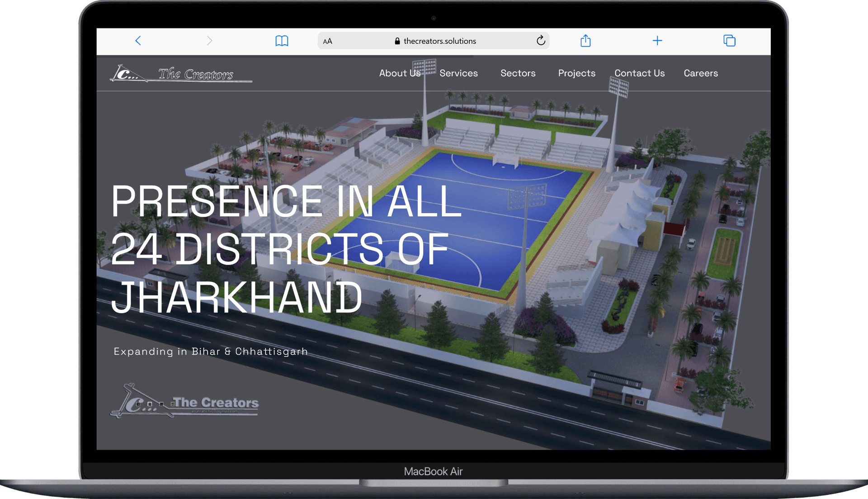Go to the Sectors page
The image size is (868, 499).
[x=518, y=73]
